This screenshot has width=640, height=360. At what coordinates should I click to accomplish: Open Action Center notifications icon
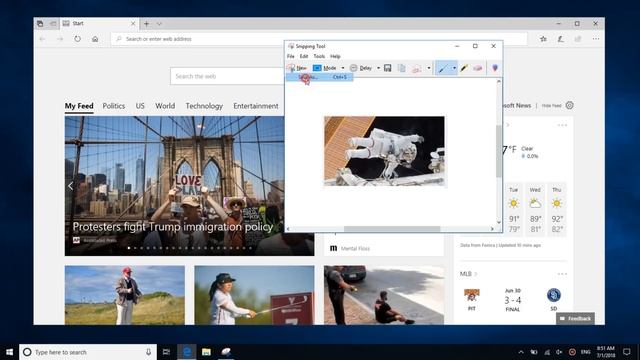pos(627,352)
